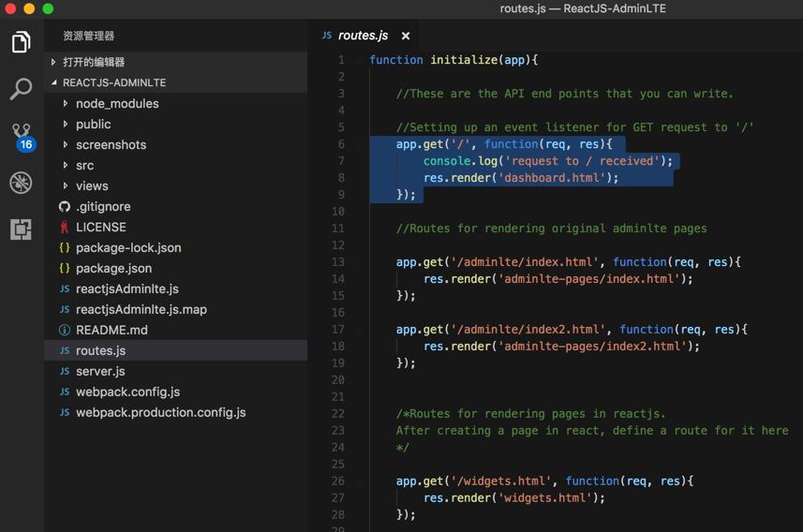Expand the screenshots folder

tap(111, 145)
